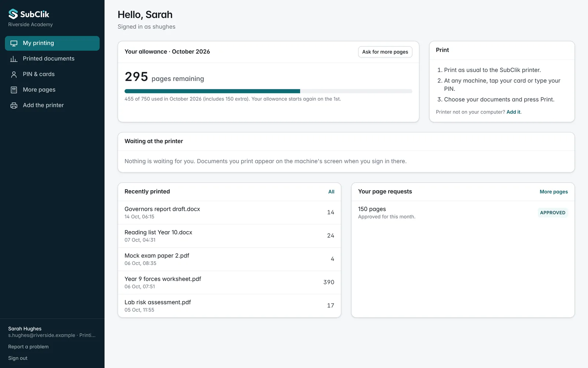Click the Hello, Sarah heading
The image size is (588, 368).
[x=145, y=15]
